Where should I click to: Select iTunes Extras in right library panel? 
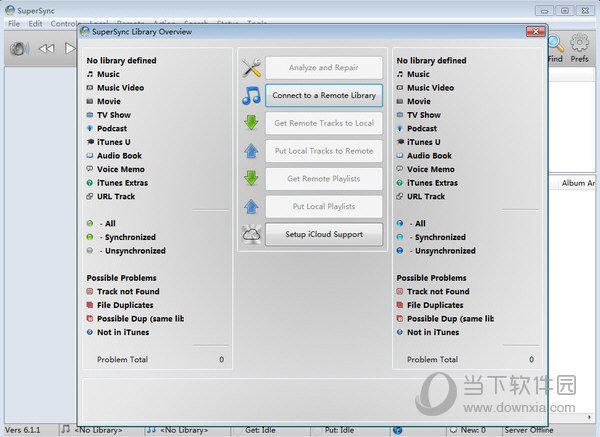[x=432, y=183]
